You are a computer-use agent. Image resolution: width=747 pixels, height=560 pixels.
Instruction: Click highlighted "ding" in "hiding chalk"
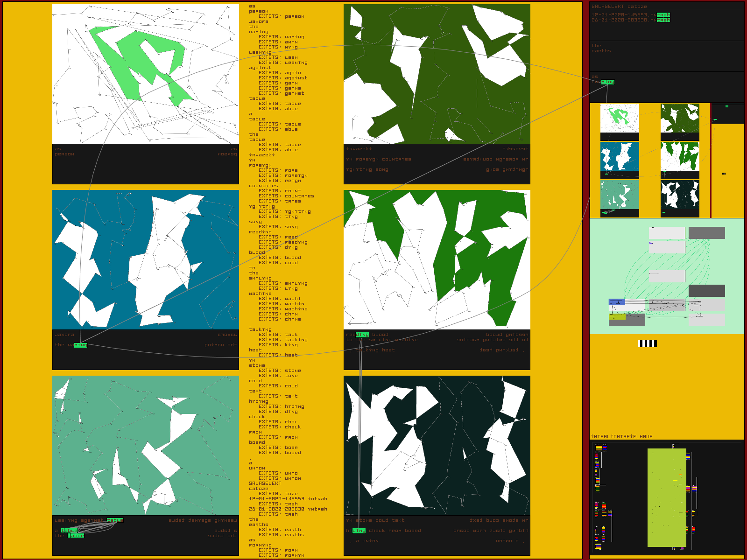coord(359,531)
